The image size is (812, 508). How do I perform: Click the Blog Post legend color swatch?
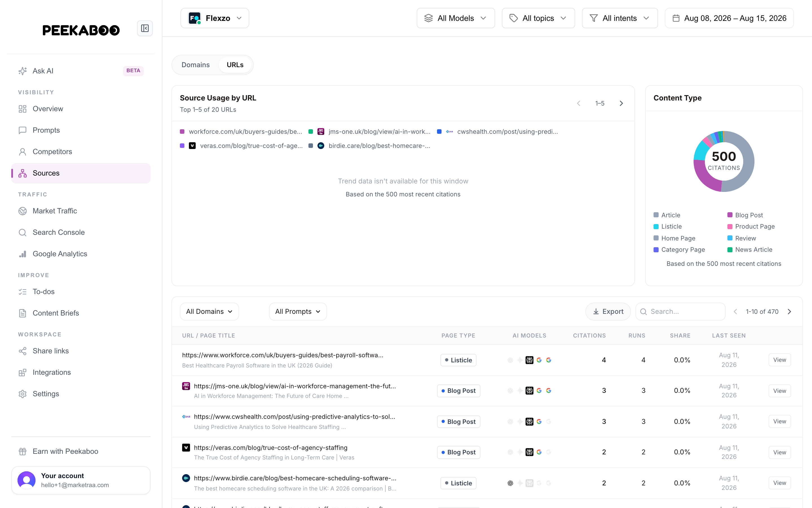tap(730, 215)
